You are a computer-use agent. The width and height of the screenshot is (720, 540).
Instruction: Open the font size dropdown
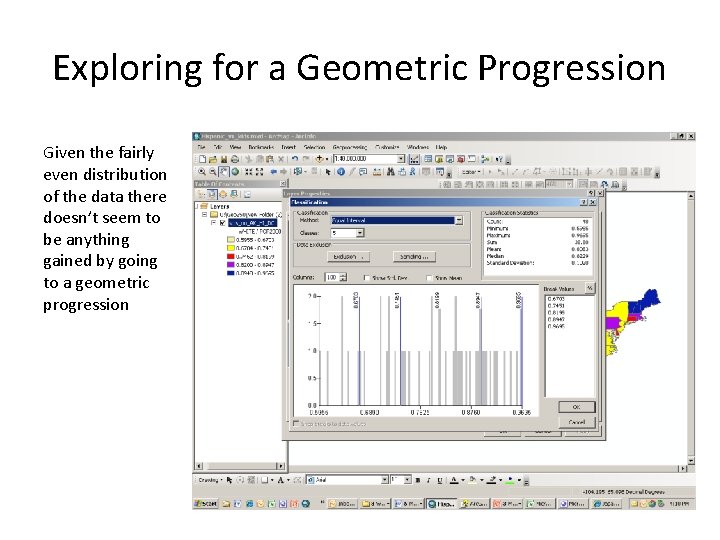tap(407, 480)
